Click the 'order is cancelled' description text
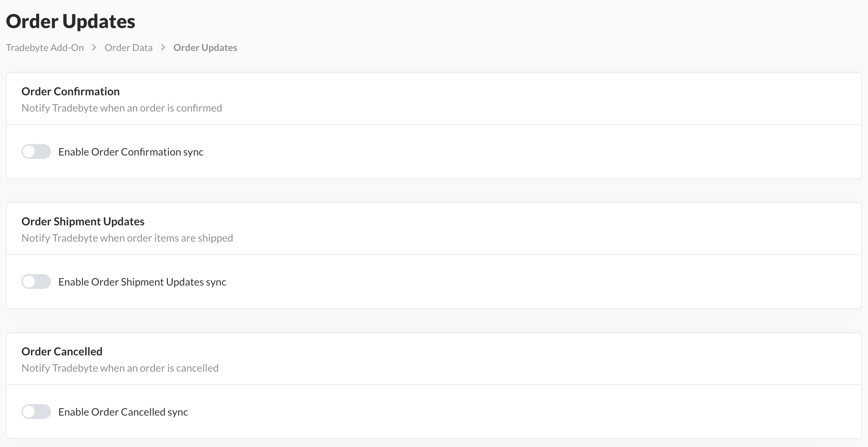The height and width of the screenshot is (447, 868). point(120,368)
